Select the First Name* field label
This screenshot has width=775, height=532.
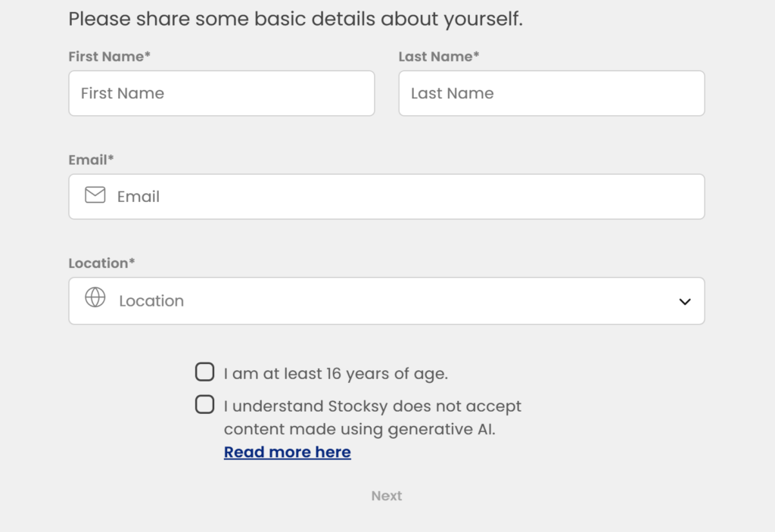(x=109, y=56)
